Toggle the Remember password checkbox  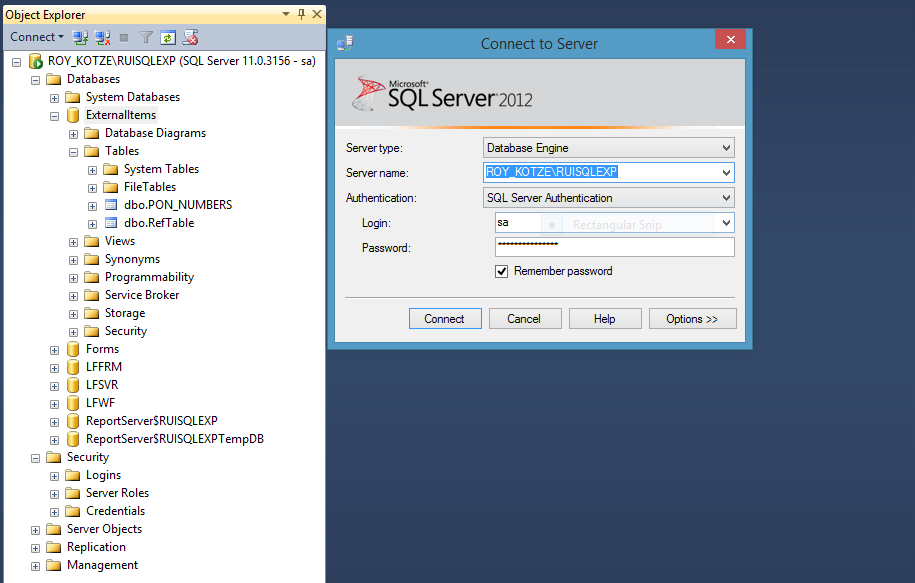click(502, 271)
